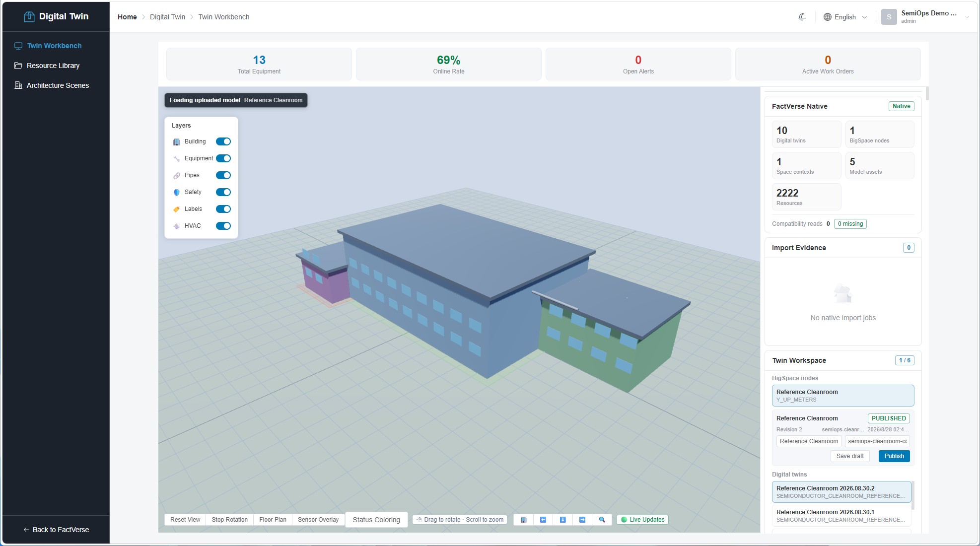Open the English language dropdown
Viewport: 980px width, 546px height.
point(845,17)
